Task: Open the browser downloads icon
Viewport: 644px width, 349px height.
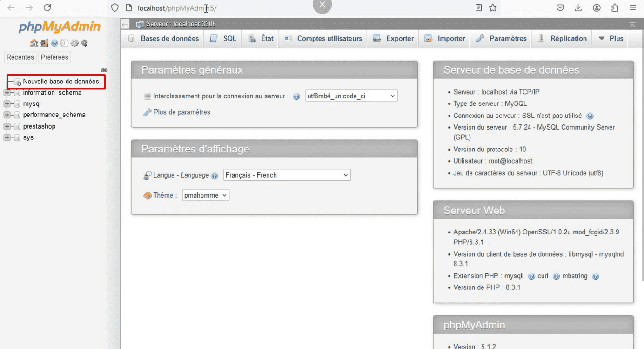Action: (578, 8)
